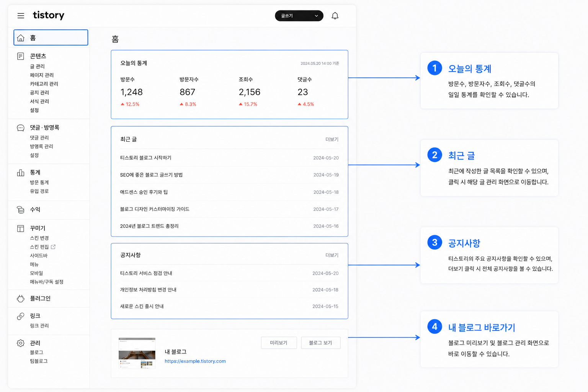Open 서식 관리
This screenshot has height=392, width=588.
(39, 101)
